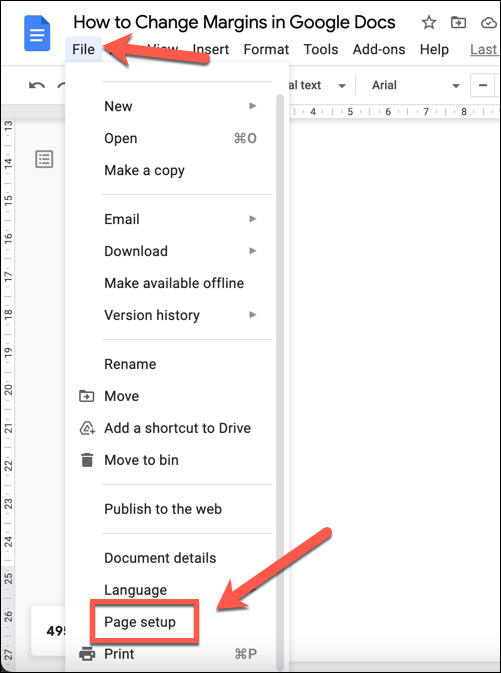Image resolution: width=501 pixels, height=673 pixels.
Task: Check the cloud save status icon
Action: click(x=489, y=23)
